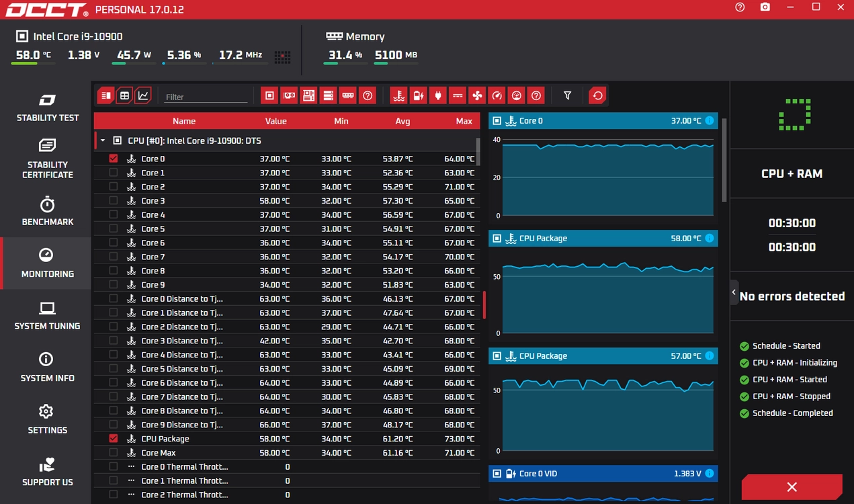
Task: Go to the Benchmark section
Action: tap(47, 211)
